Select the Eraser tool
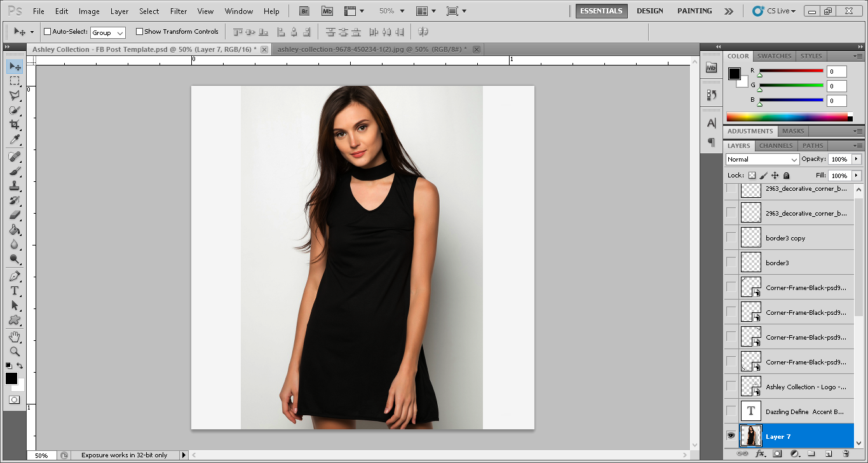The height and width of the screenshot is (463, 868). (15, 215)
